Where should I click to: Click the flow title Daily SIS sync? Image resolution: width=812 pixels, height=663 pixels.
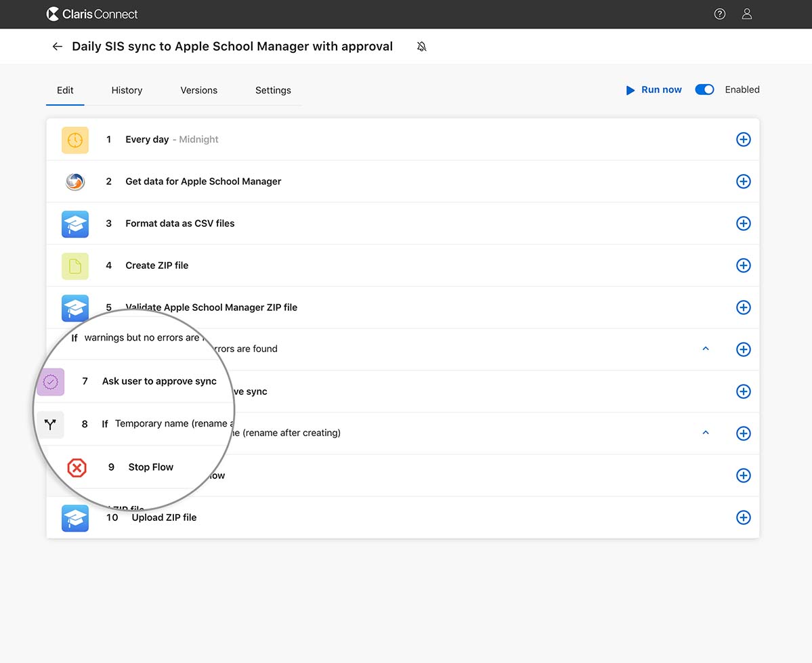tap(232, 47)
